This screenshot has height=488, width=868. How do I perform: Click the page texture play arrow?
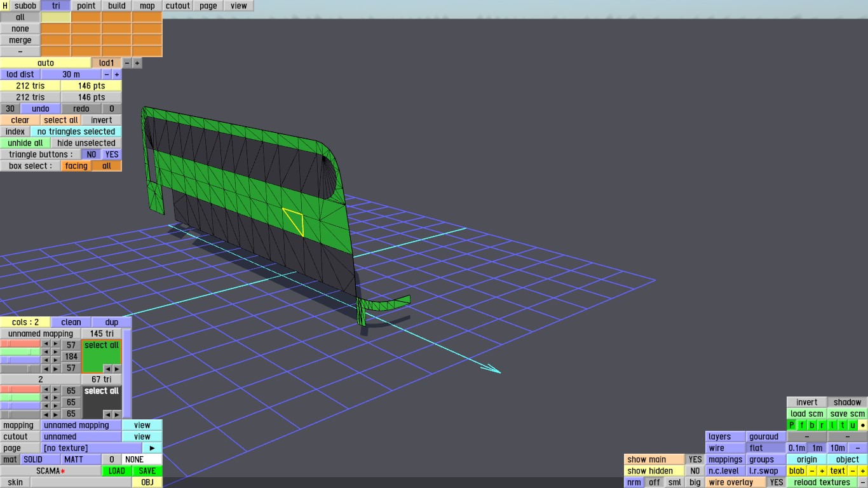point(153,448)
